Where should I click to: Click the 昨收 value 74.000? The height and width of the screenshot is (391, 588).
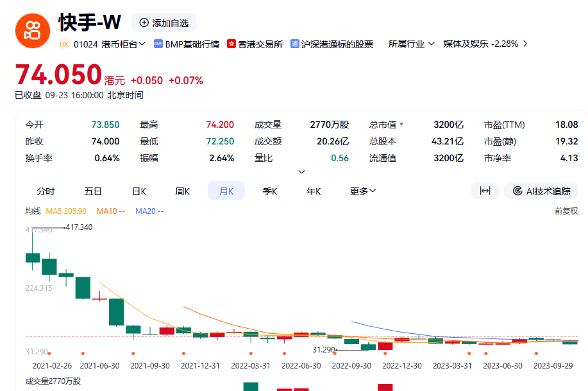(105, 141)
